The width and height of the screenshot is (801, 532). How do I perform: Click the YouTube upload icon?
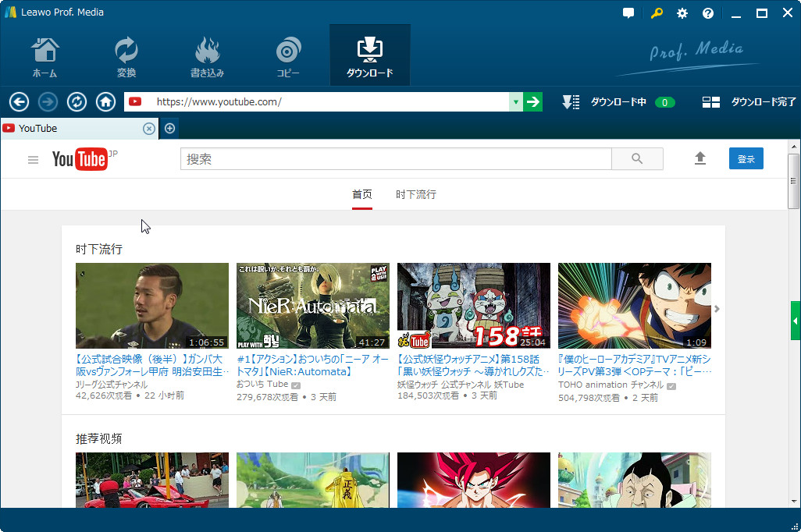700,159
